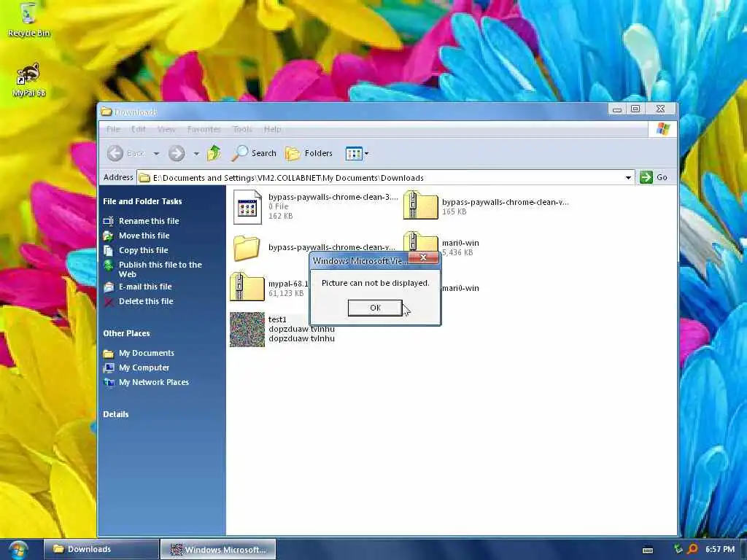Click E-mail this file
The width and height of the screenshot is (747, 560).
tap(145, 287)
